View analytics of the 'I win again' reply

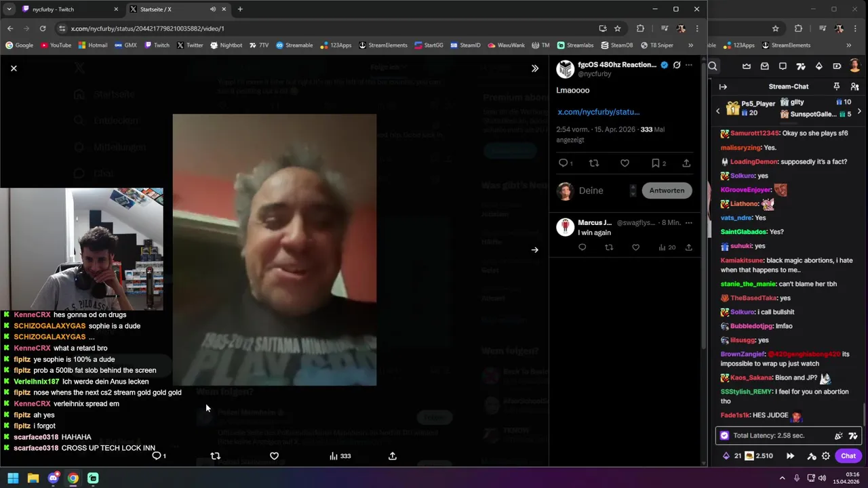[x=667, y=247]
